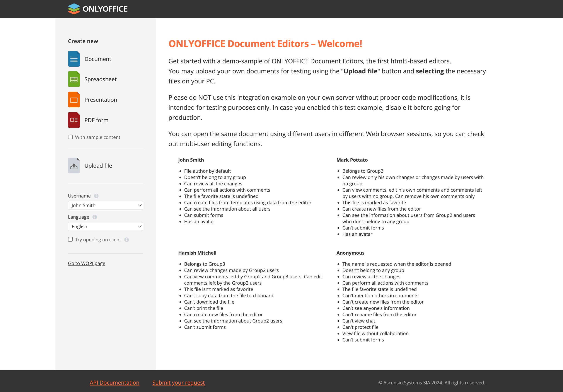Click 'Can't copy data from the file to clipboard'
This screenshot has height=392, width=563.
point(229,296)
